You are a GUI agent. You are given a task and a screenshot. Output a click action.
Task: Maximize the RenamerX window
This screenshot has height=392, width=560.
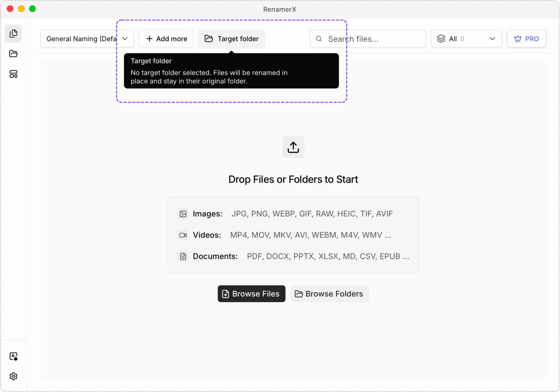click(x=33, y=9)
